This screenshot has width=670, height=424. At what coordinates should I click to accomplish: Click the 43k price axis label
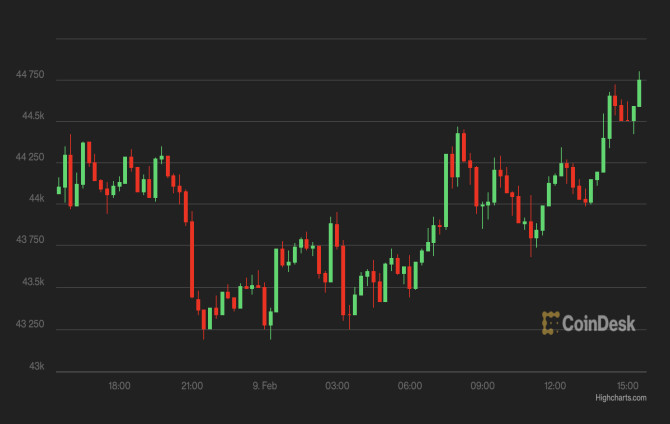click(x=36, y=366)
